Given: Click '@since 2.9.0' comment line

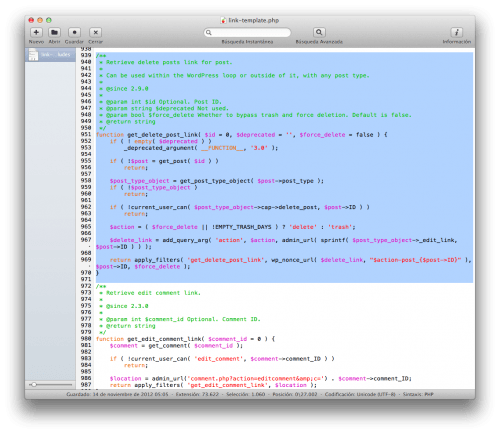Looking at the screenshot, I should [127, 89].
